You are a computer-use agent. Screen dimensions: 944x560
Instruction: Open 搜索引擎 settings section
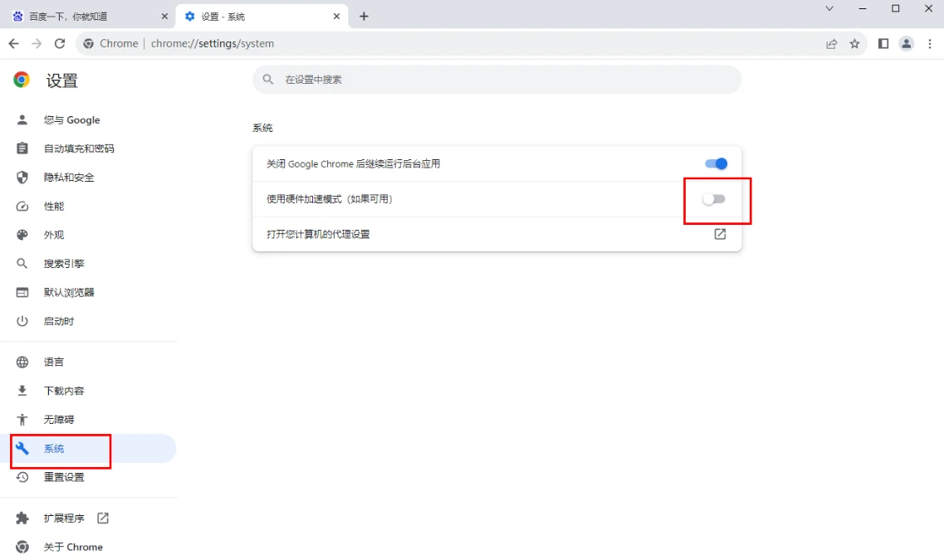[x=88, y=264]
